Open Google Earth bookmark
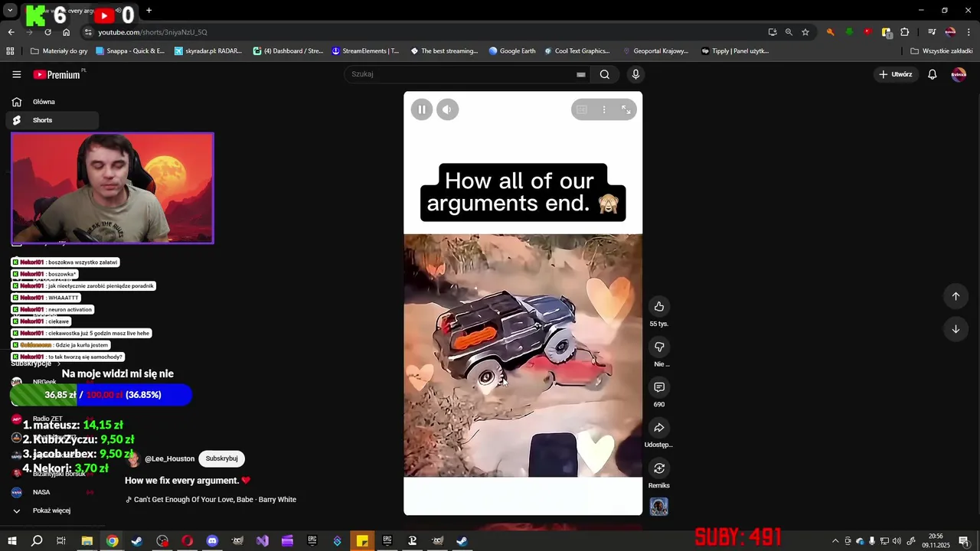The image size is (980, 551). click(x=512, y=51)
